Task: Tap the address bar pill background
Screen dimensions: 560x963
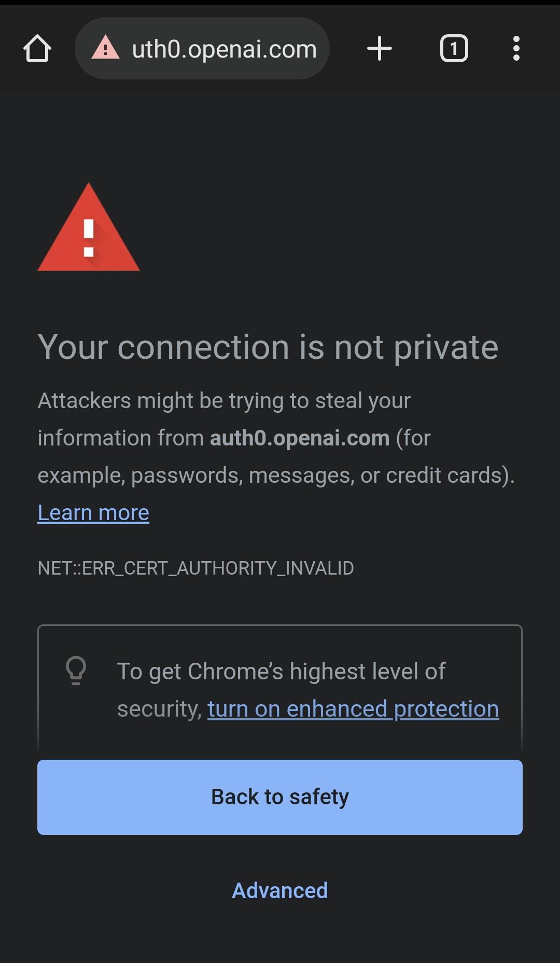Action: tap(202, 48)
